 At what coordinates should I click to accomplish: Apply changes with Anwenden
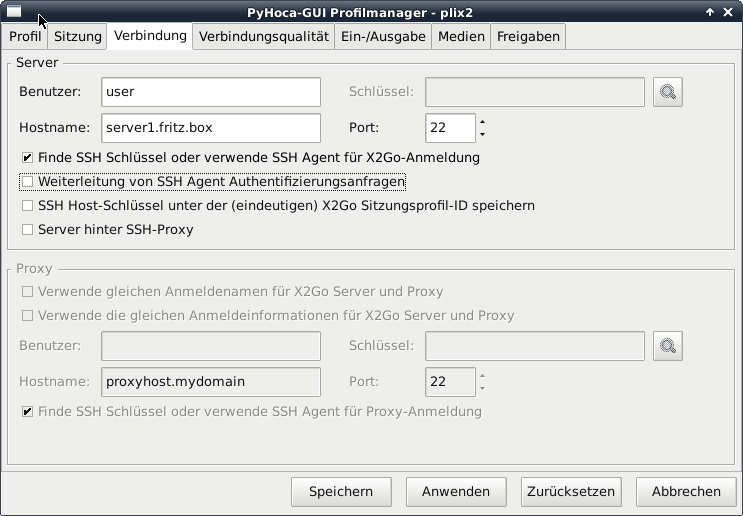tap(456, 492)
